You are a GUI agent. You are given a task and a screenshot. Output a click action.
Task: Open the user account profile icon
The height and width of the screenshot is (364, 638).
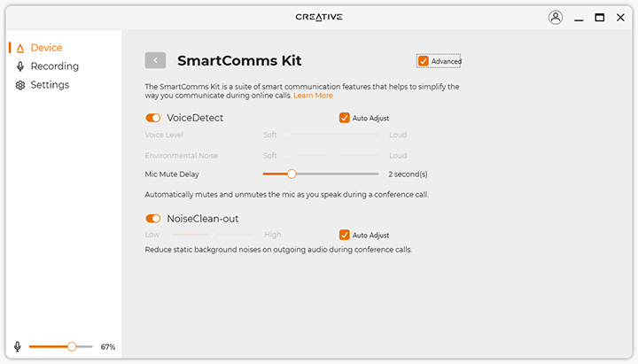pyautogui.click(x=556, y=17)
